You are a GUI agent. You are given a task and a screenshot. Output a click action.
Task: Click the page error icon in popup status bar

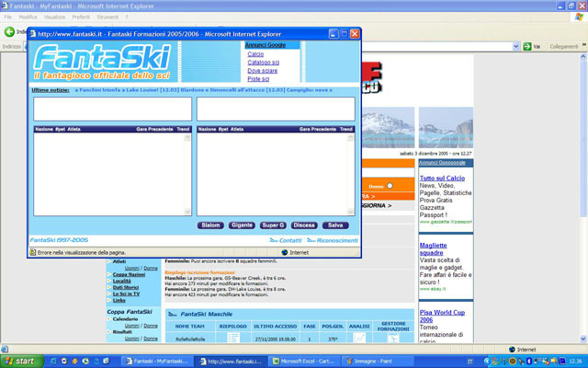(33, 252)
